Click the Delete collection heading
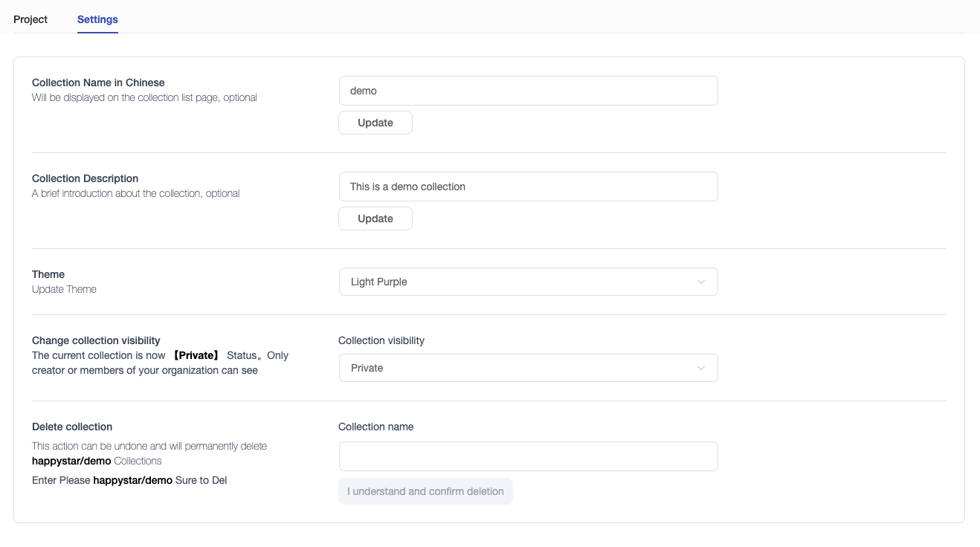980x547 pixels. [x=71, y=427]
